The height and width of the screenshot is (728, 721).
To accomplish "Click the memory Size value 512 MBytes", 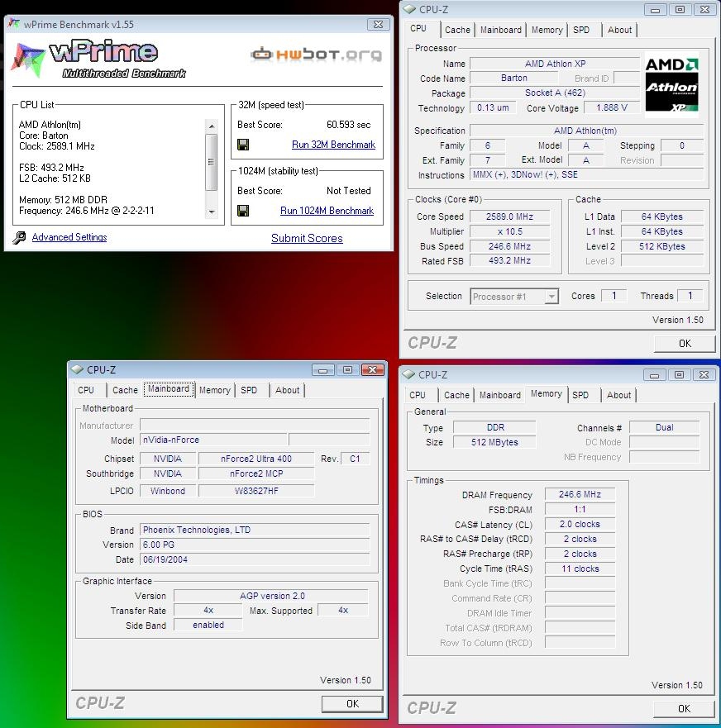I will tap(494, 442).
